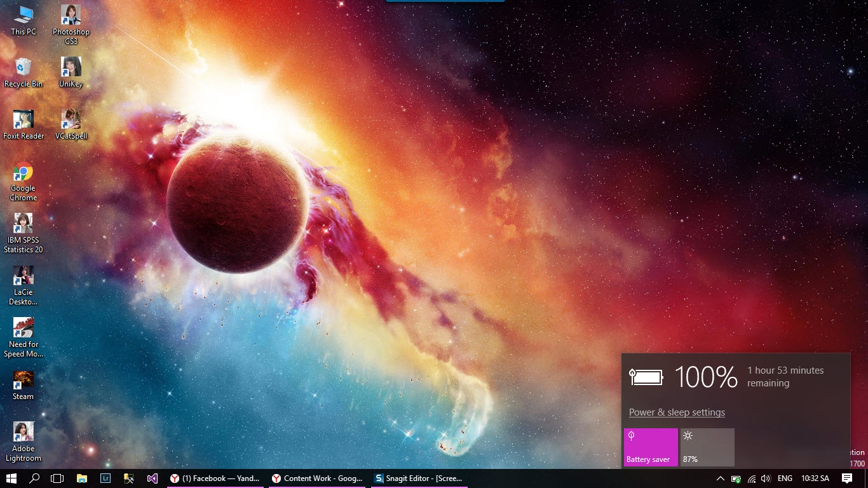868x488 pixels.
Task: Open Power & sleep settings link
Action: [x=677, y=412]
